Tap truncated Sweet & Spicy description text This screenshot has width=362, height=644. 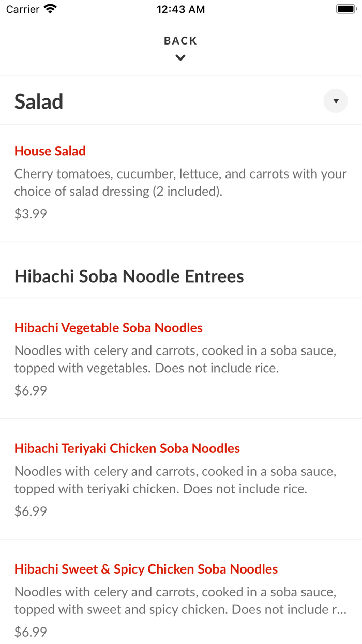click(x=180, y=601)
